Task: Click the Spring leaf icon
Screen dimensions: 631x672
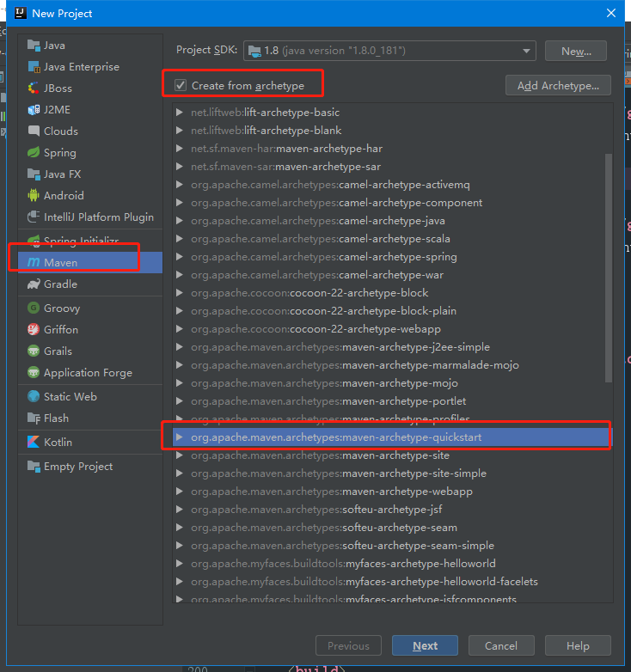Action: tap(34, 153)
